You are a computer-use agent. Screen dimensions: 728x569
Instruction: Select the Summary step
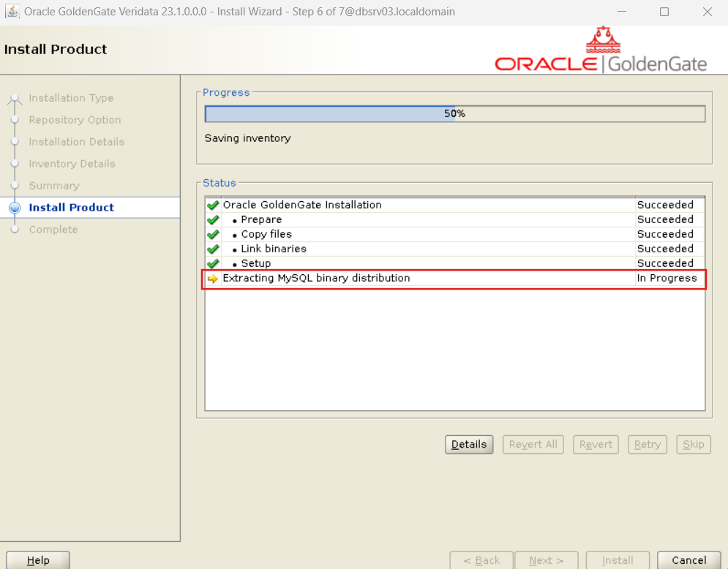point(54,186)
